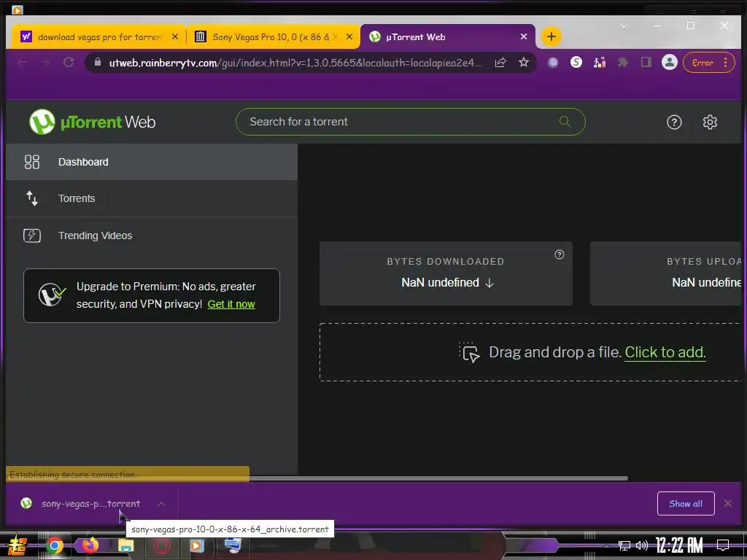This screenshot has height=560, width=747.
Task: Click the volume icon in system tray
Action: (642, 545)
